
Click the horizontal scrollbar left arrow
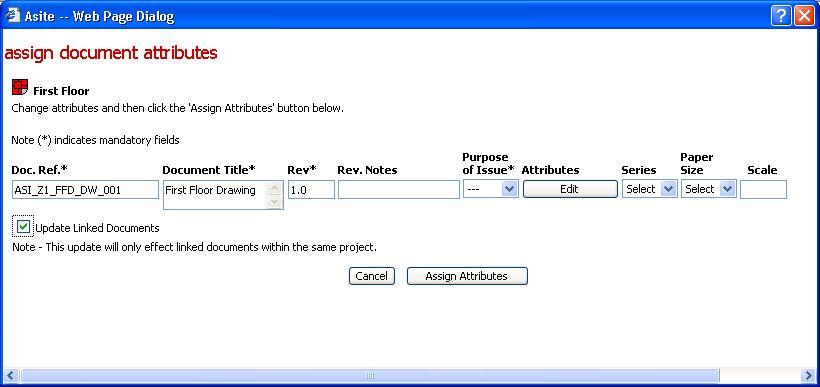[x=11, y=375]
